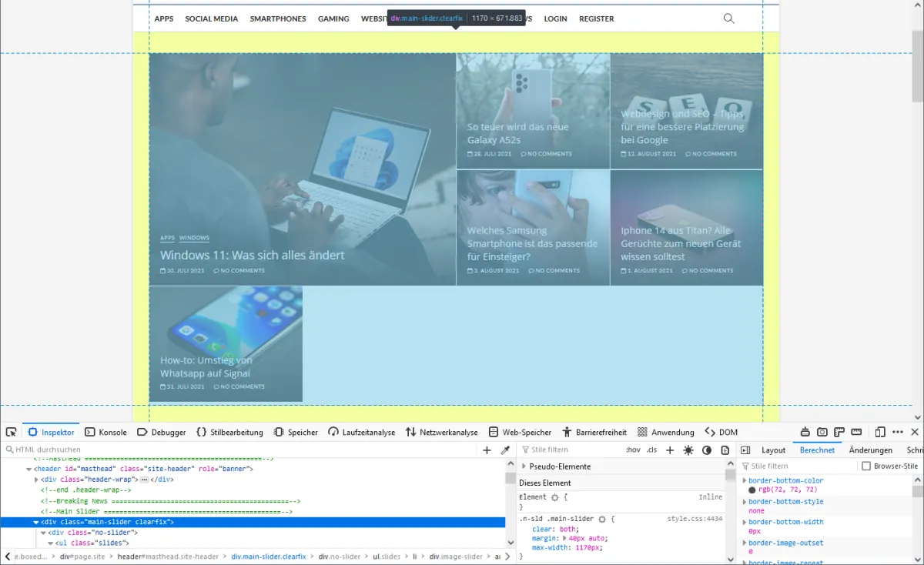Image resolution: width=924 pixels, height=565 pixels.
Task: Toggle the three-pane inspector split icon
Action: click(745, 450)
